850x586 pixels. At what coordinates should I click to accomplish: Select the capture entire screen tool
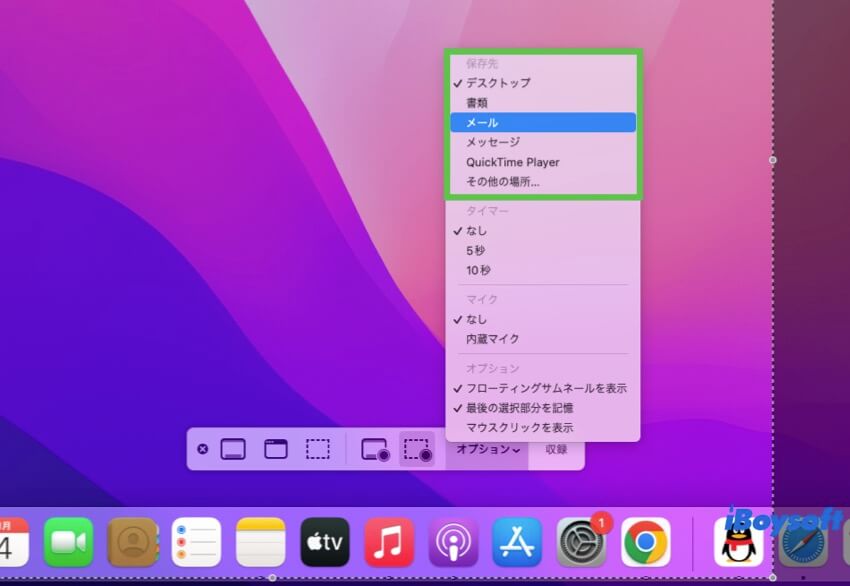point(232,449)
